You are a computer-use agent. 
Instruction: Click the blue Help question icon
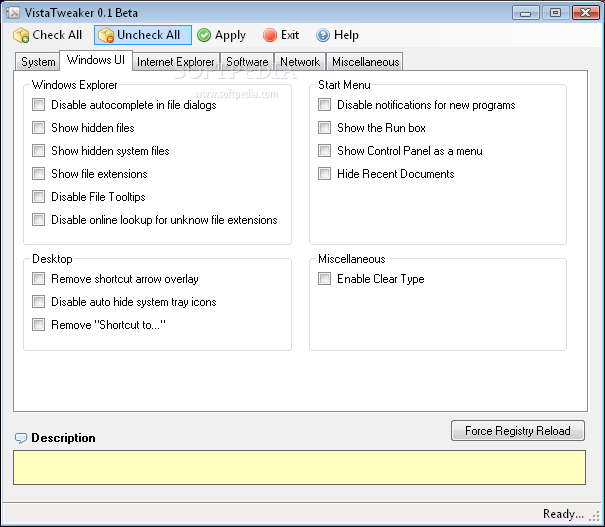[x=323, y=35]
